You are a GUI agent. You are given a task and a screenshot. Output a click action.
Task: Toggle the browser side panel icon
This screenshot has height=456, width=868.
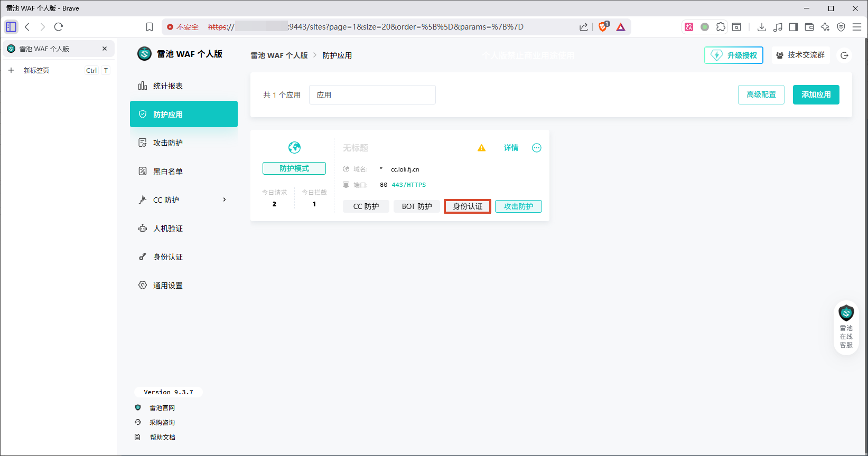point(794,27)
